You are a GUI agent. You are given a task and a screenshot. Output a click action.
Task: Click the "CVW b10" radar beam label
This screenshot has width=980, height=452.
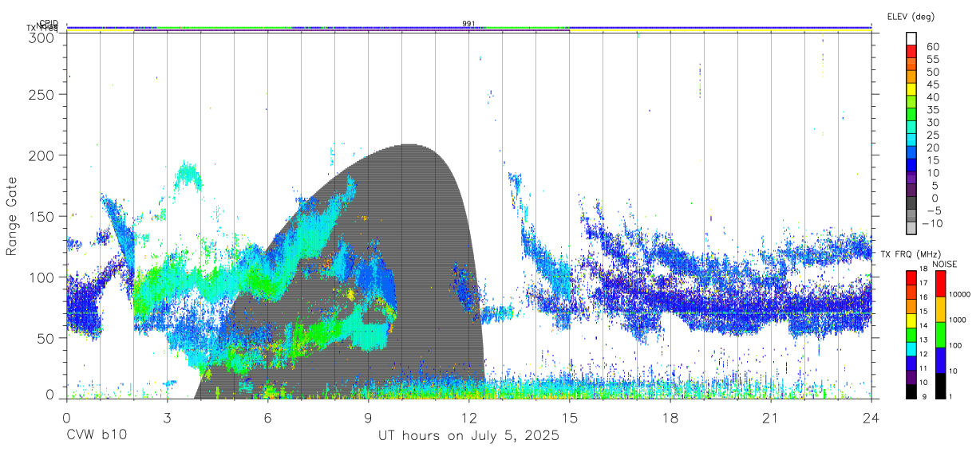tap(97, 436)
